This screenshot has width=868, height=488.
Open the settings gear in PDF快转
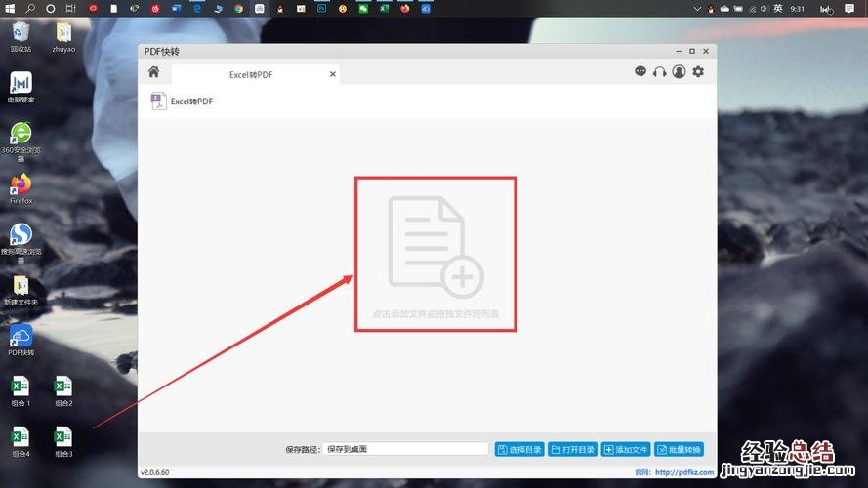(x=698, y=72)
